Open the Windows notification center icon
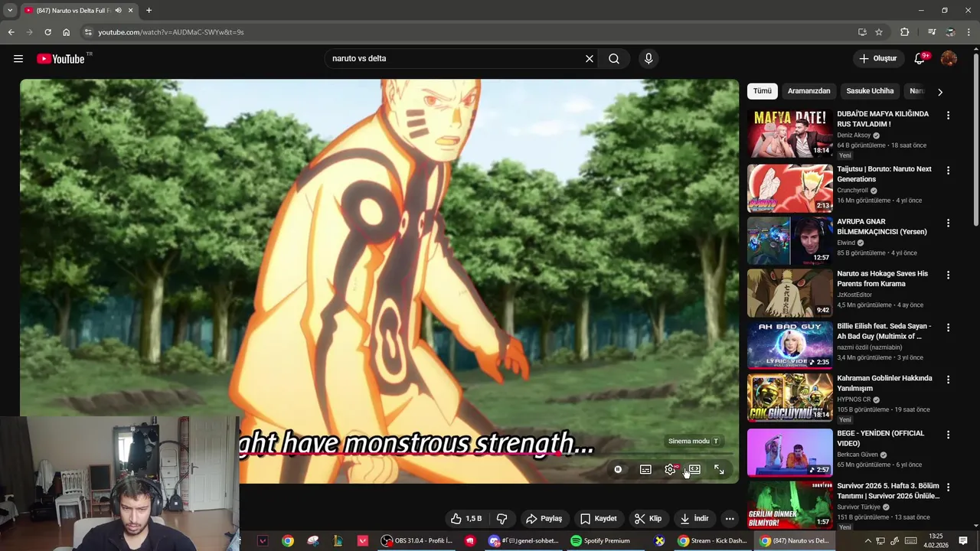Viewport: 980px width, 551px height. tap(963, 541)
